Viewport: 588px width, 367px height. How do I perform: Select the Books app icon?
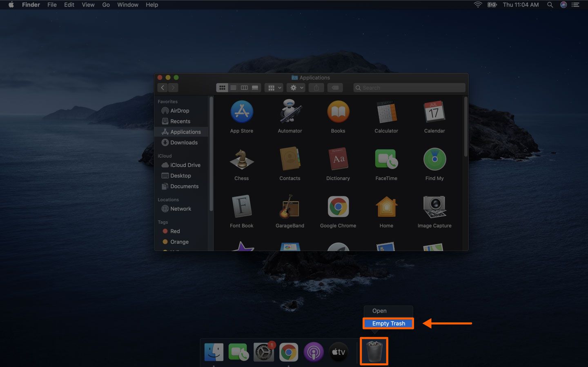pyautogui.click(x=338, y=112)
